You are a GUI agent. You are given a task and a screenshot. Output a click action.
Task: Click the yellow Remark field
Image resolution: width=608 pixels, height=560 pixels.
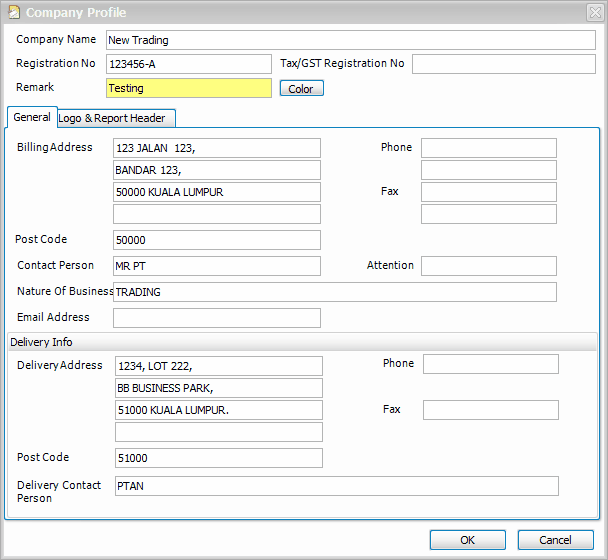pyautogui.click(x=188, y=88)
